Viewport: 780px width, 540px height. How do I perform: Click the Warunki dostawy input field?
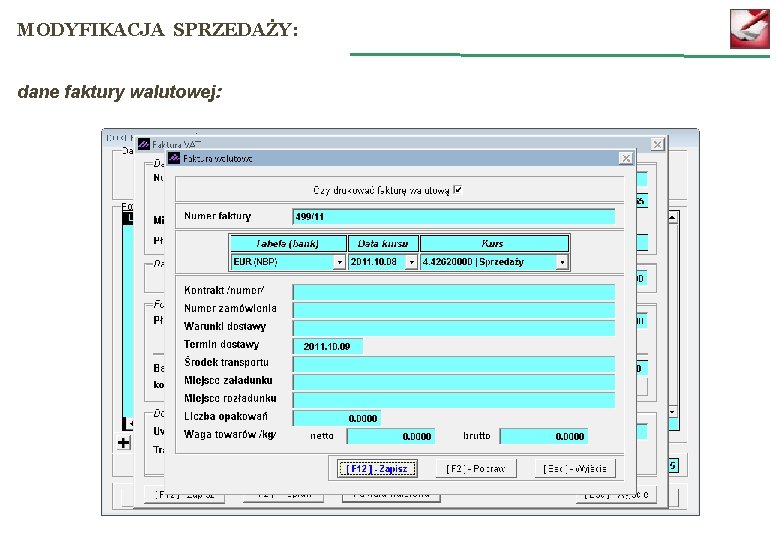pyautogui.click(x=454, y=328)
